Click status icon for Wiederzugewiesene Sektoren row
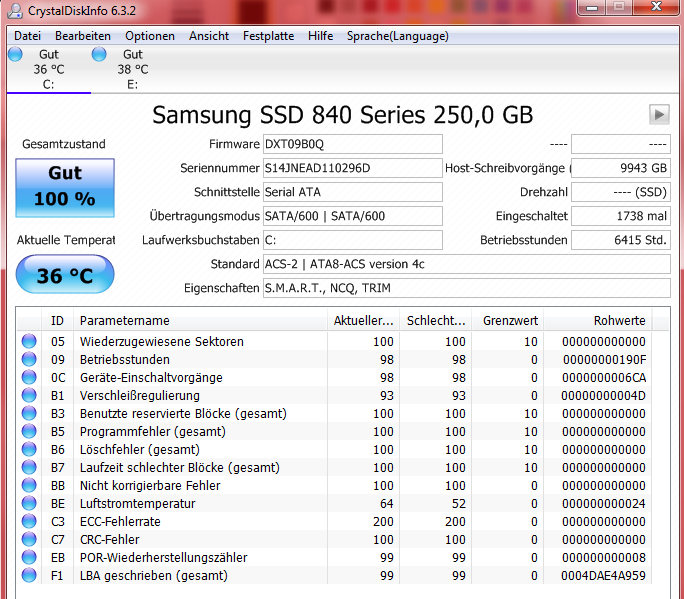The image size is (684, 599). (x=29, y=341)
